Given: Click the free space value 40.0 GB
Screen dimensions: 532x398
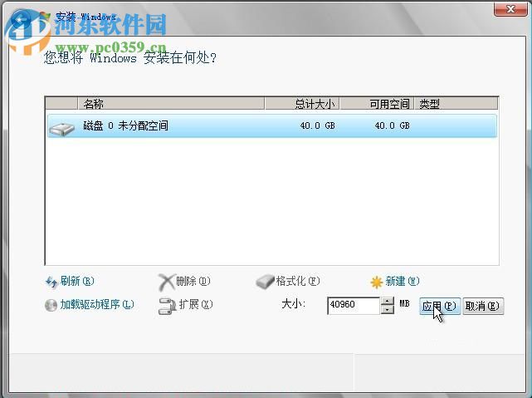Looking at the screenshot, I should (392, 125).
